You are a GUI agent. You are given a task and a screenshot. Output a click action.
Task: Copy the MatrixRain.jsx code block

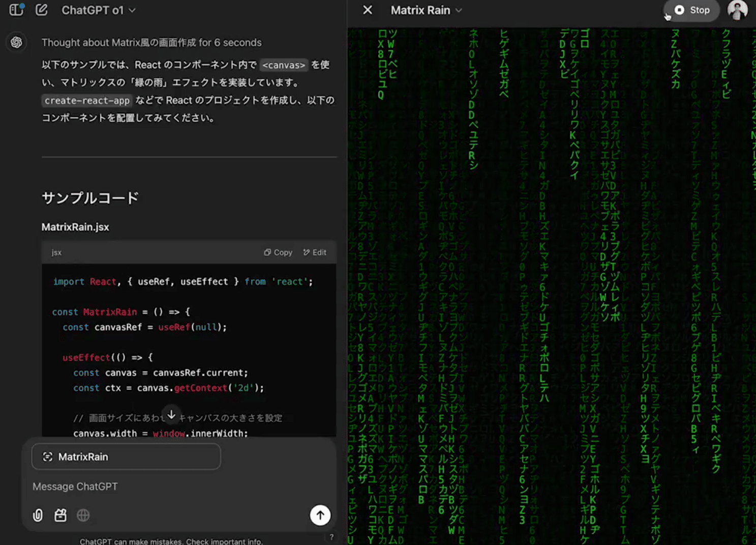pos(278,252)
